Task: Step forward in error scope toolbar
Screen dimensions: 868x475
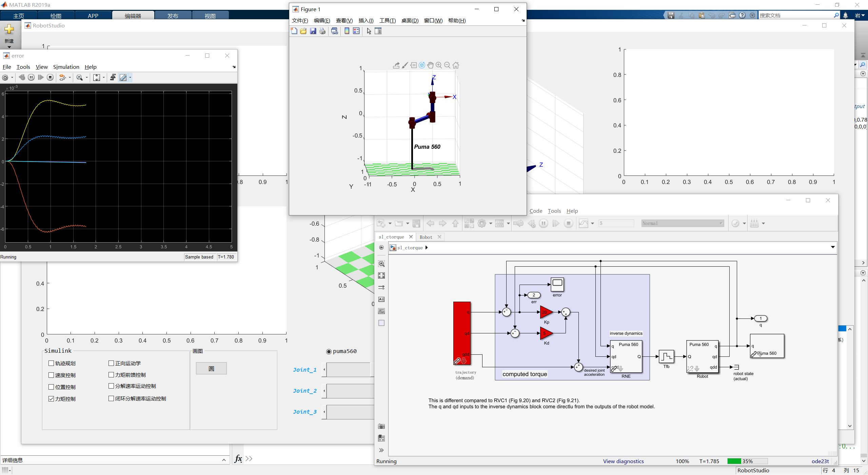Action: click(x=41, y=77)
